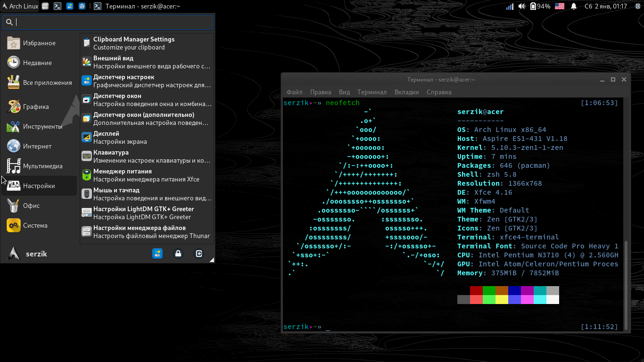Click the search field in the applications menu

point(107,22)
